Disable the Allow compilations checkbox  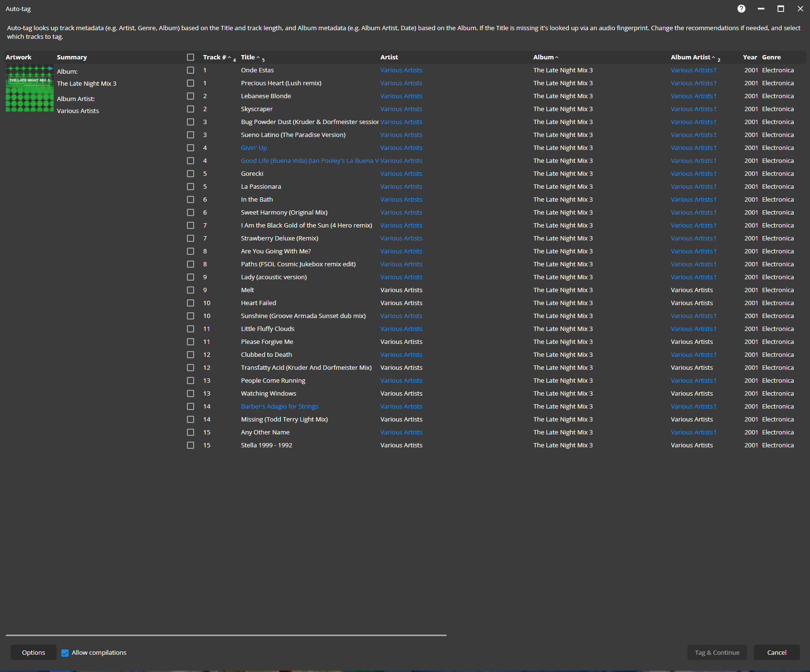coord(65,653)
